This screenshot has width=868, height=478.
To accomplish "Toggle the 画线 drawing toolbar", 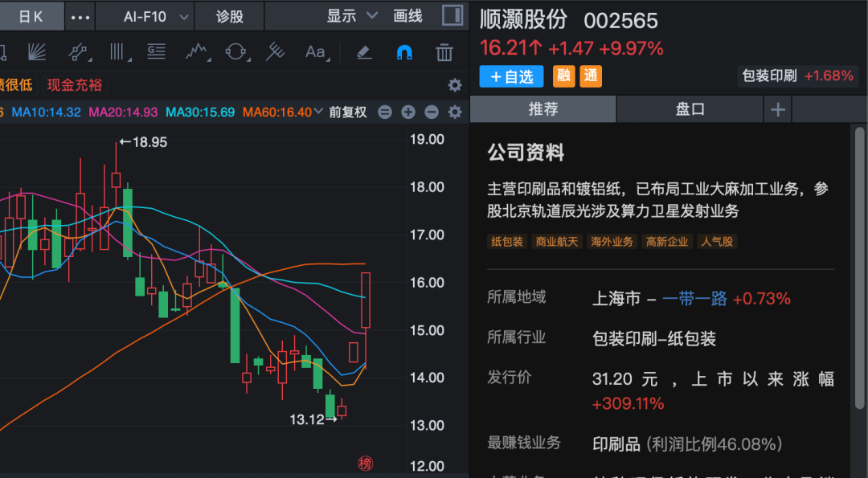I will tap(407, 16).
